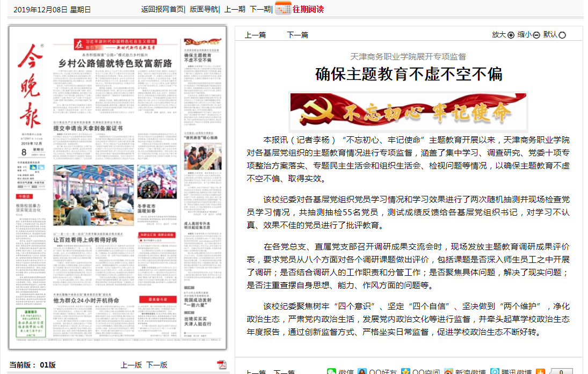Open more share options via the orange plus icon
The height and width of the screenshot is (374, 588).
(x=540, y=372)
